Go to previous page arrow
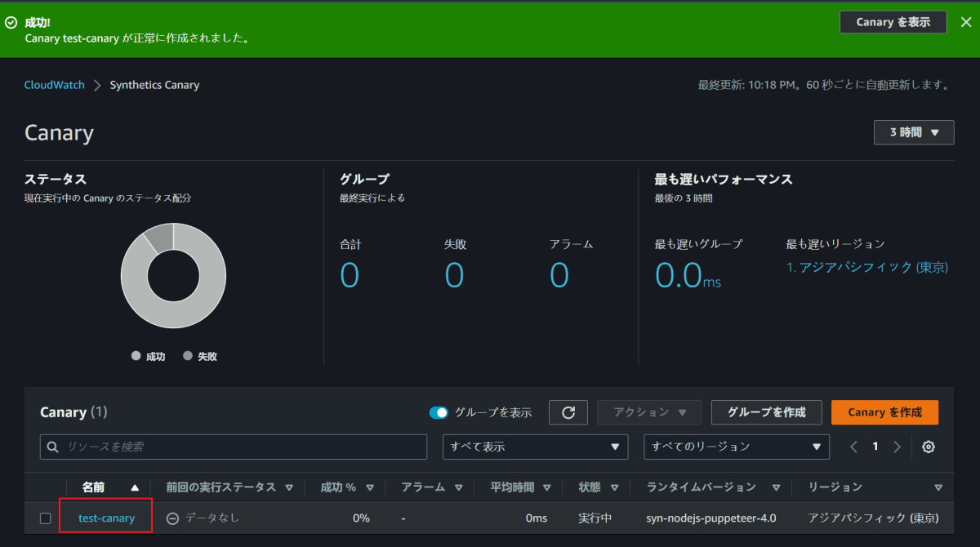This screenshot has height=547, width=980. click(x=853, y=447)
